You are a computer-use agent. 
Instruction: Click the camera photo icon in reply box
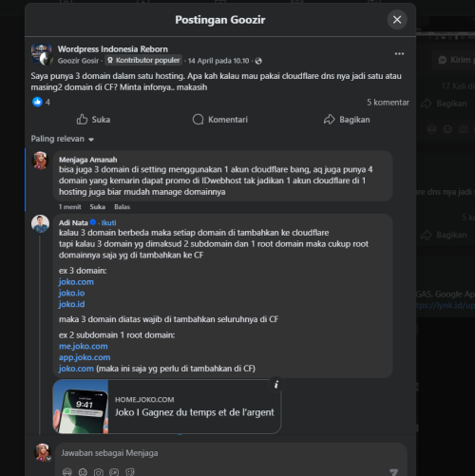(99, 472)
